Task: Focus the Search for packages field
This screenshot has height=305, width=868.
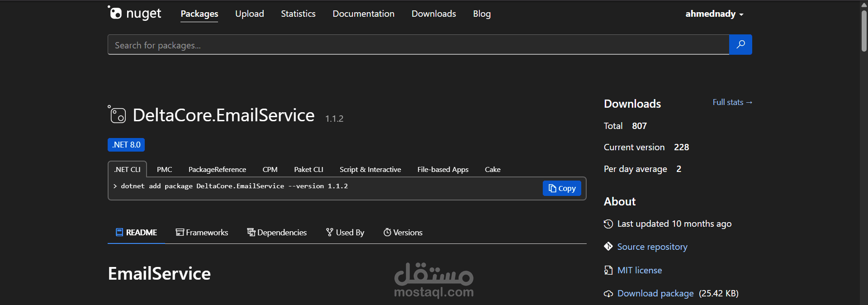Action: coord(418,45)
